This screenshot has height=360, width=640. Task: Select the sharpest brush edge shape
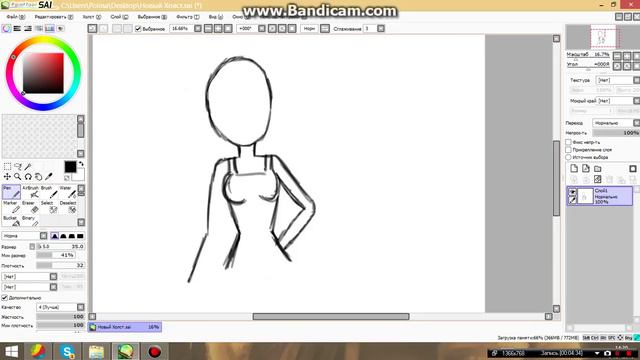(54, 236)
